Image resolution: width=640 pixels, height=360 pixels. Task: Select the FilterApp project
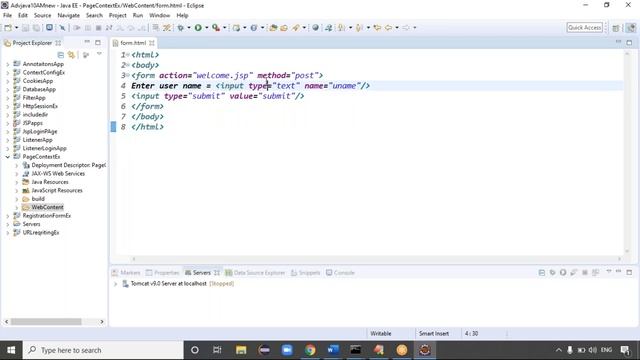34,98
